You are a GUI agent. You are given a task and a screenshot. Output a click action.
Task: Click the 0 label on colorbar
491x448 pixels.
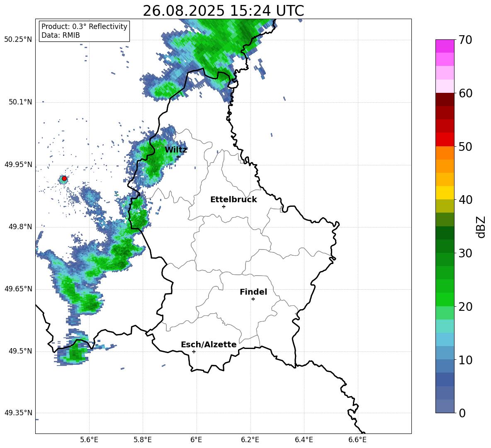coord(462,413)
